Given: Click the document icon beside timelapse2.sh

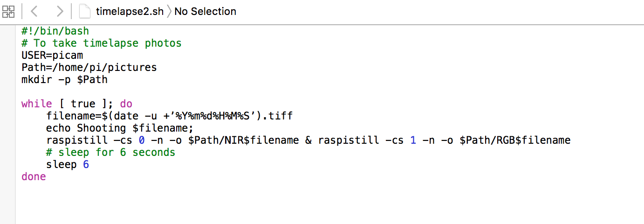Looking at the screenshot, I should 84,11.
